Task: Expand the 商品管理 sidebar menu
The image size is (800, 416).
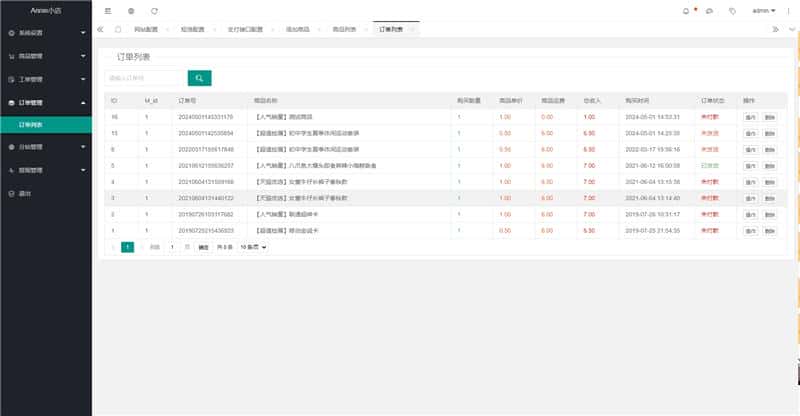Action: coord(45,56)
